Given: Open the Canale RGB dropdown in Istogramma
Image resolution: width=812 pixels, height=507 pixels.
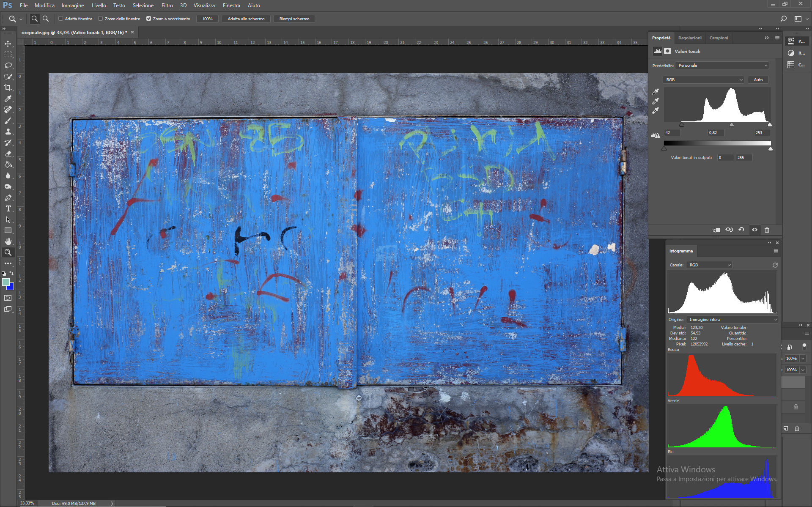Looking at the screenshot, I should pyautogui.click(x=709, y=265).
